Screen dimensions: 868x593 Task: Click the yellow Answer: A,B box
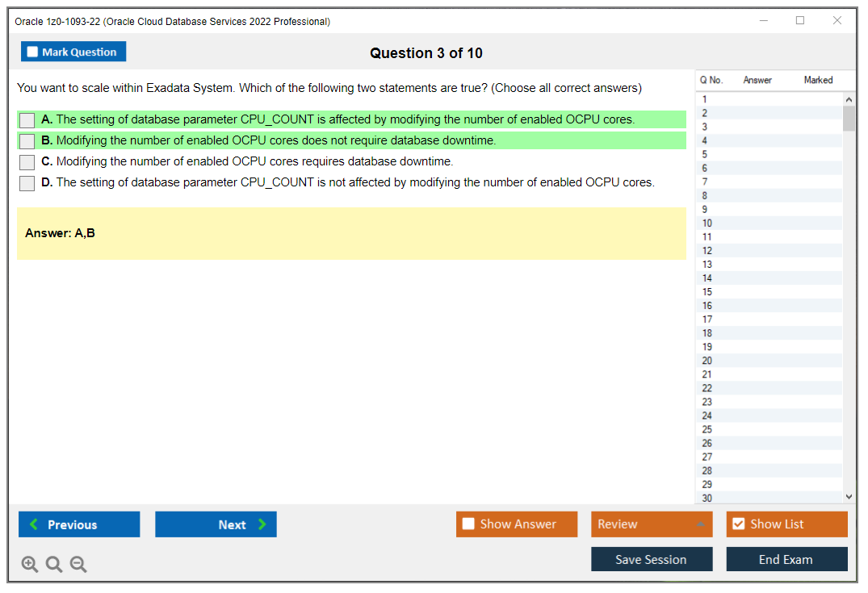(x=351, y=233)
